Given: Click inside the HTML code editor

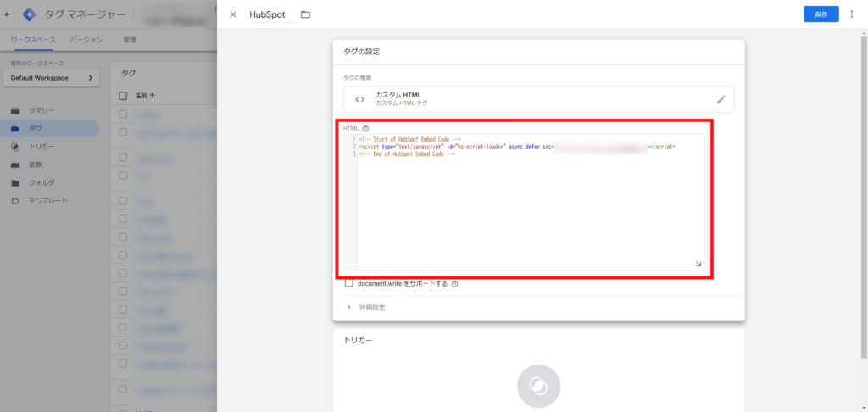Looking at the screenshot, I should [524, 202].
